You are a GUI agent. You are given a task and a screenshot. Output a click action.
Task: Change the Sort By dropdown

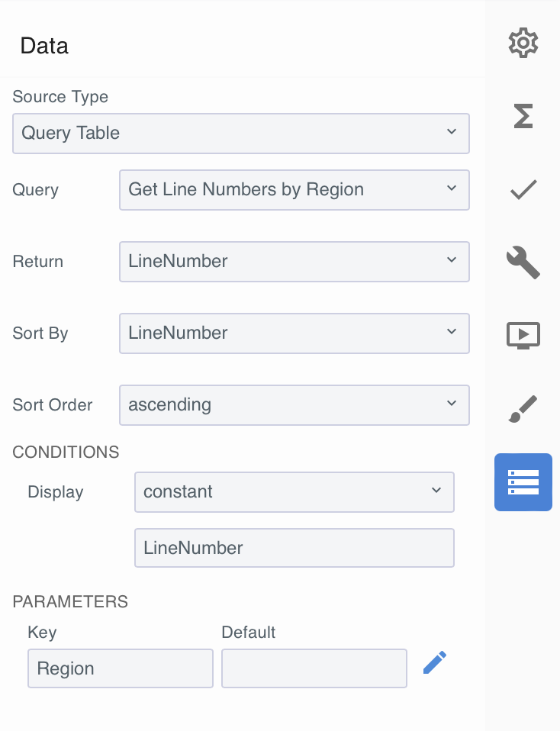tap(294, 333)
